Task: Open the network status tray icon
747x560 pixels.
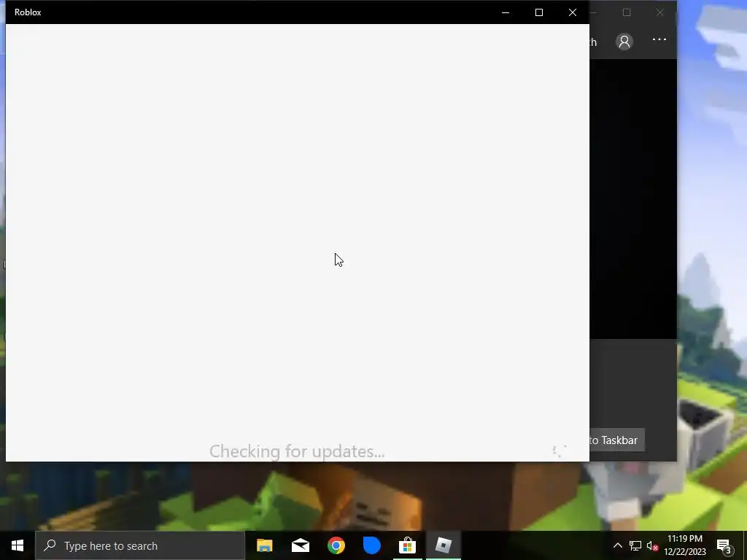Action: coord(635,545)
